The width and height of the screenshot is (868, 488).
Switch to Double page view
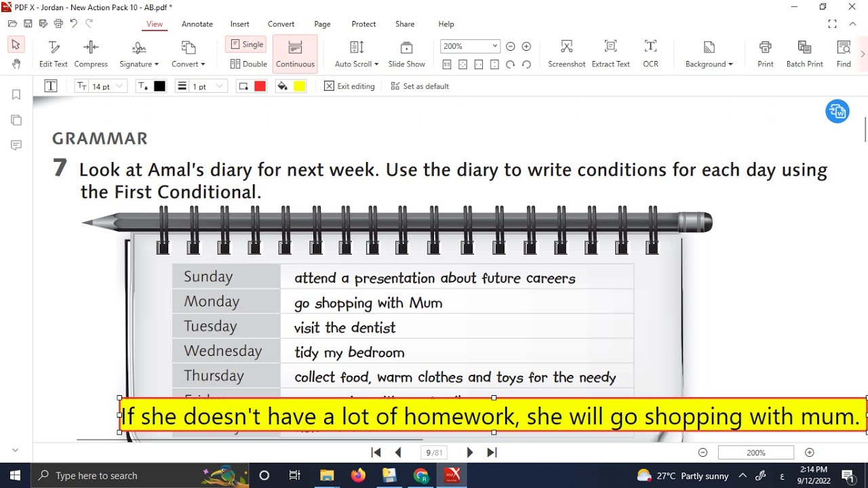coord(248,64)
